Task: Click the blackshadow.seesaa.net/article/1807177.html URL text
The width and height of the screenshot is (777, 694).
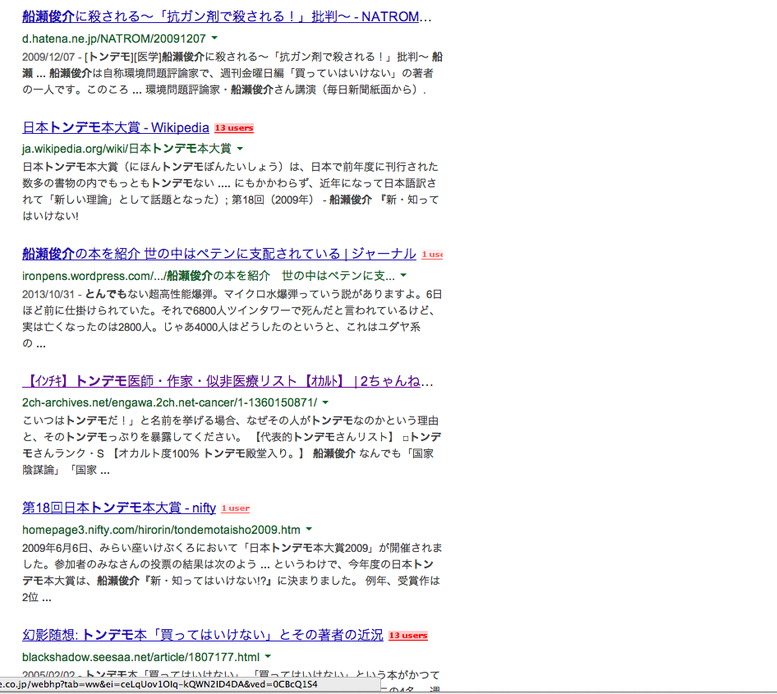Action: click(141, 657)
